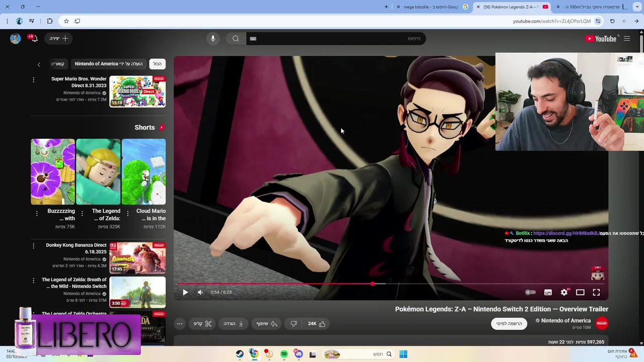
Task: Select the 'הכול' filter chip
Action: tap(157, 64)
